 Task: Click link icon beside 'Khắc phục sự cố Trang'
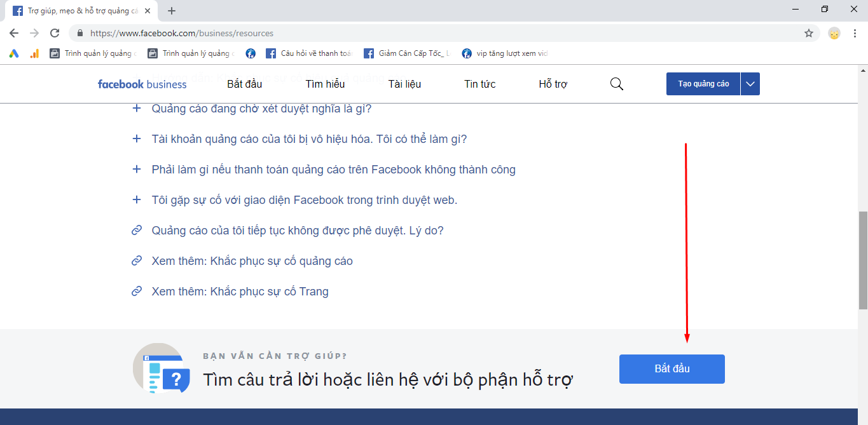136,292
